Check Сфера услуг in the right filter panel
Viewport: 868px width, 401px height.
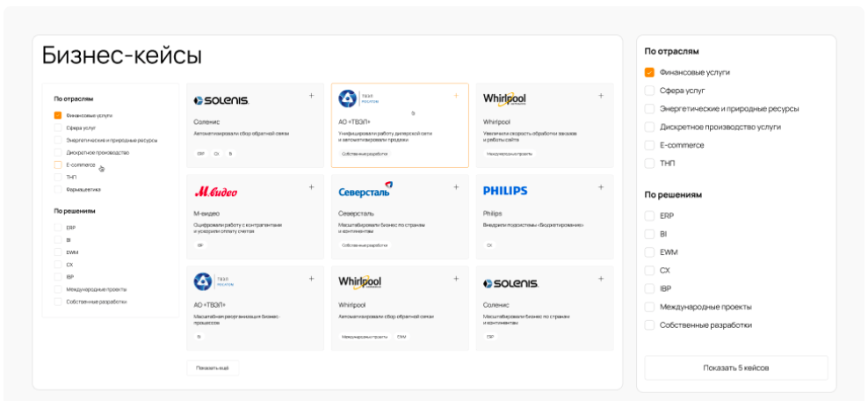649,91
